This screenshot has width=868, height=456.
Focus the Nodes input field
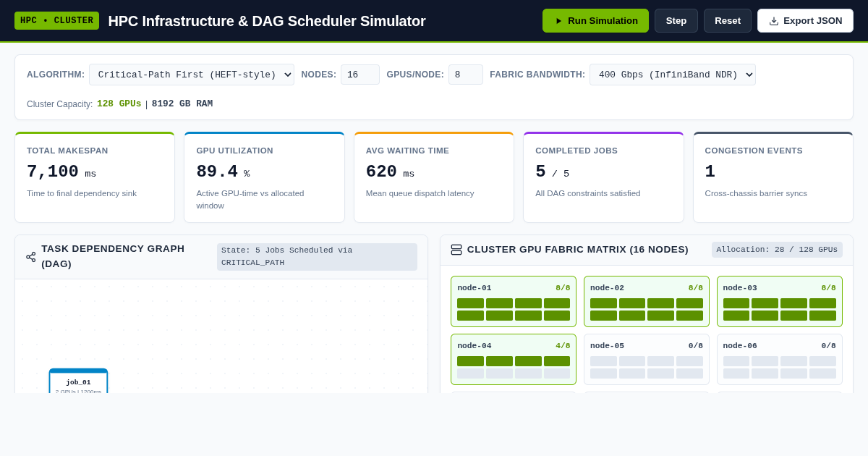[x=360, y=75]
